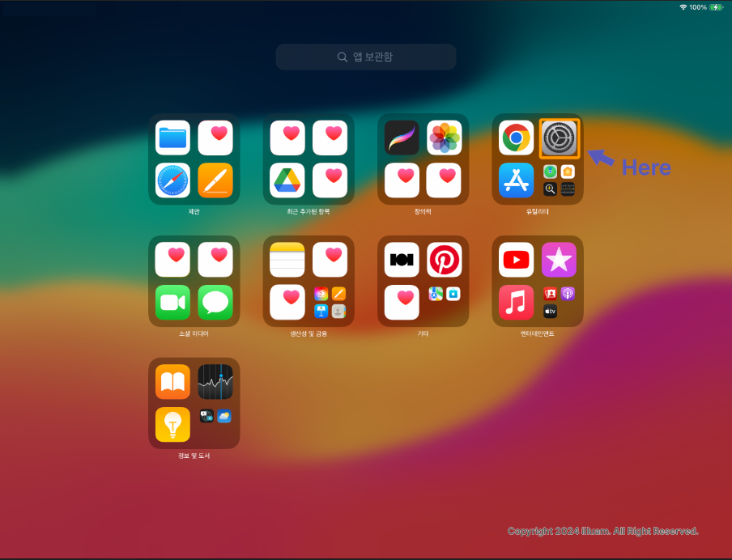732x560 pixels.
Task: Select the 생산성 및 금융 label
Action: 309,333
